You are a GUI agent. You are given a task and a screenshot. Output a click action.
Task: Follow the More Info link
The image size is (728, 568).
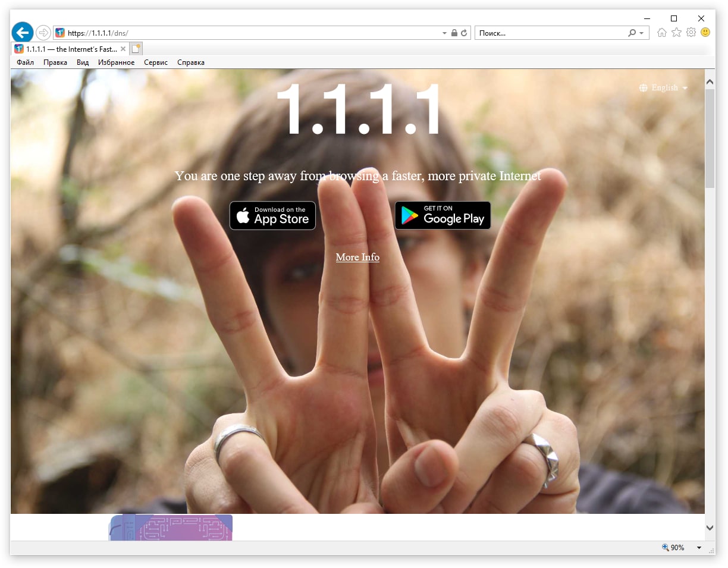coord(357,257)
